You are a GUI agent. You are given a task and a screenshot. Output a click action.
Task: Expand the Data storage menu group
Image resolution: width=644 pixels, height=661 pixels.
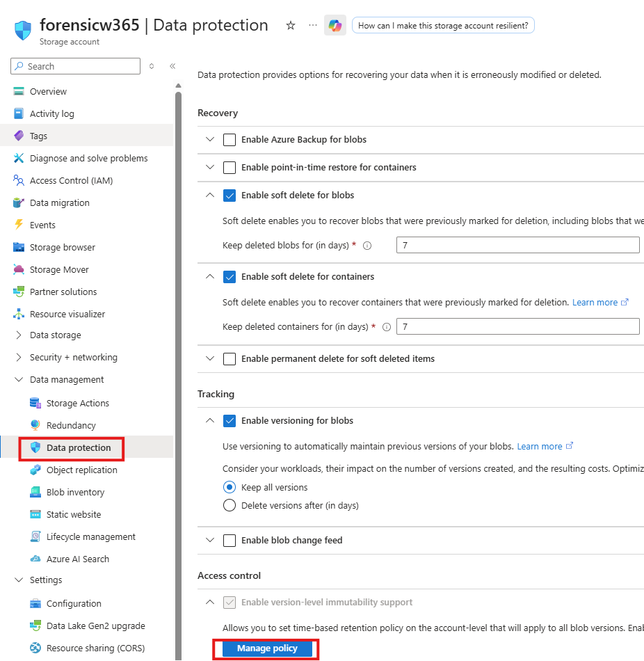pos(19,335)
